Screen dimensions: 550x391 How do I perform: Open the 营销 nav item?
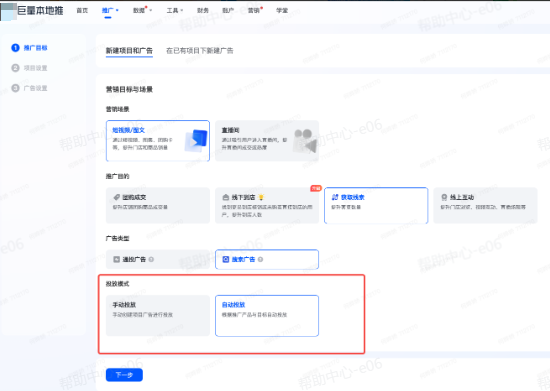click(255, 11)
